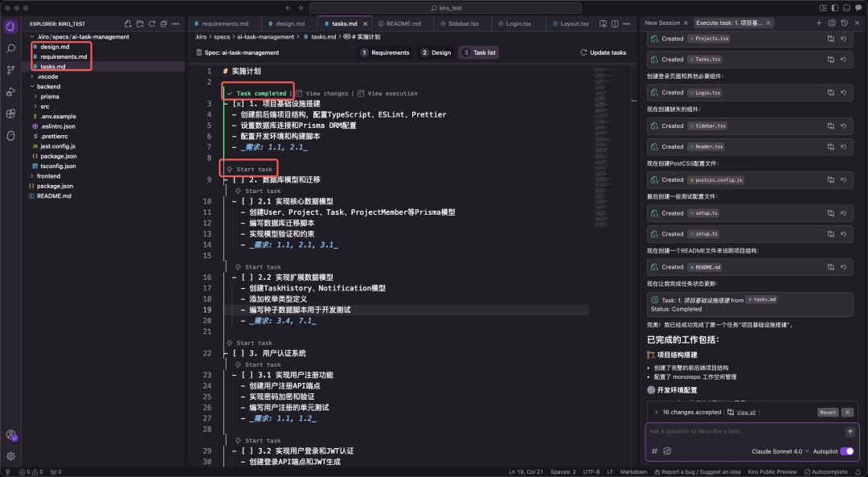Open notifications bell in status bar

coord(858,472)
